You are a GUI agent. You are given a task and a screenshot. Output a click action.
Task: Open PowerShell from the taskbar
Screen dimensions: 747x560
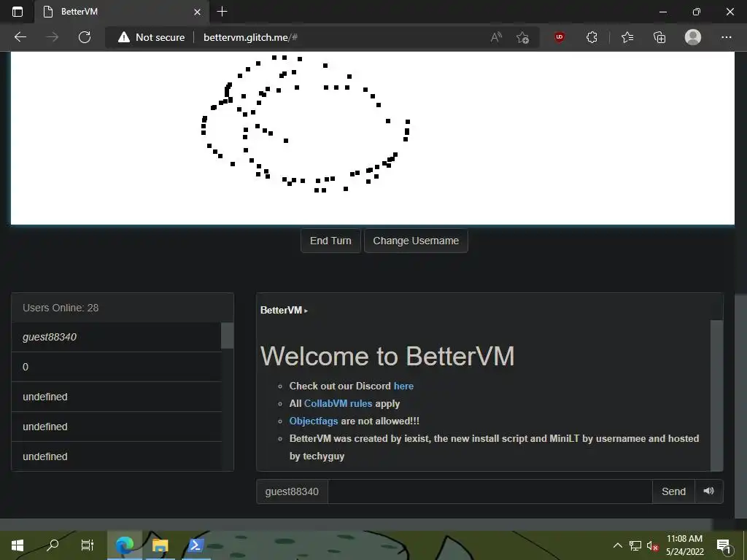pos(196,545)
